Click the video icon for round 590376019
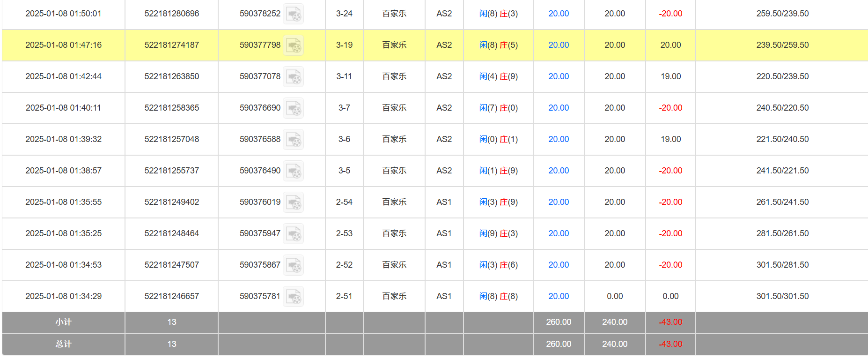The width and height of the screenshot is (868, 360). pos(294,202)
